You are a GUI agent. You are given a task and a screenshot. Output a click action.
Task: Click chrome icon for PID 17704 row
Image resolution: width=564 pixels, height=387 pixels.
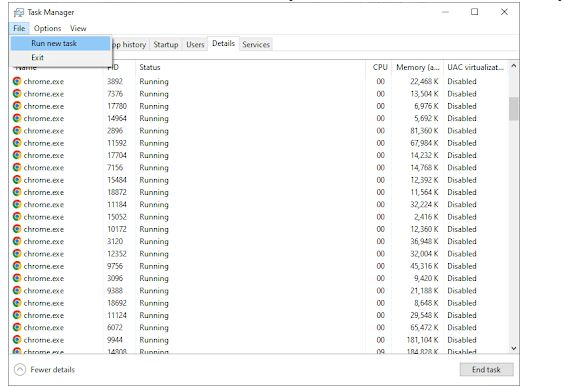17,155
